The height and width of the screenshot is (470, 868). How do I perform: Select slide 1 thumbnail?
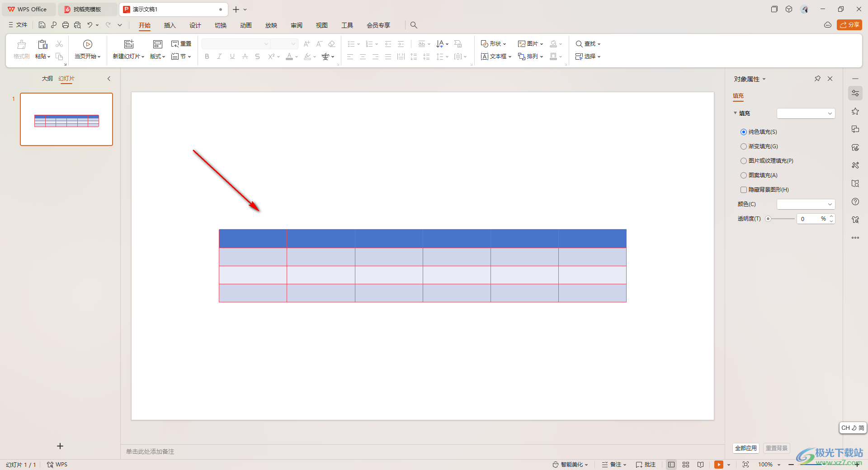click(66, 119)
